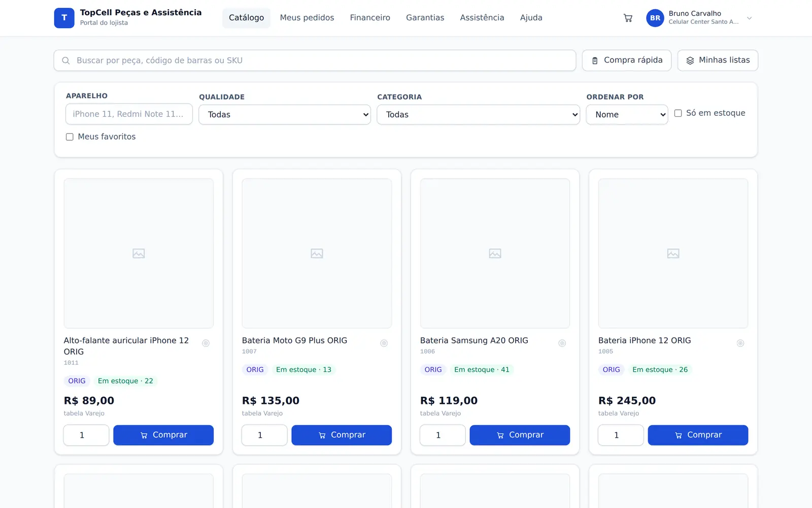Click quantity field for Bateria Moto G9 Plus

pyautogui.click(x=264, y=435)
